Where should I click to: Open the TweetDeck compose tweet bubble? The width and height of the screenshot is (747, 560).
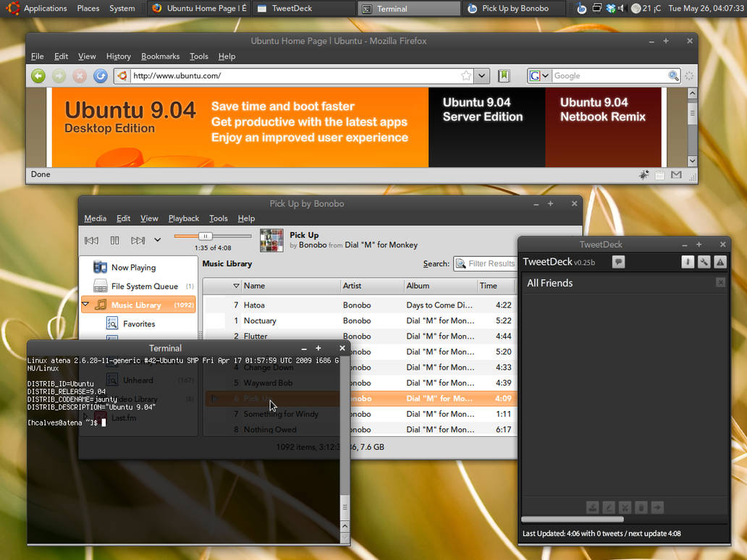click(618, 262)
